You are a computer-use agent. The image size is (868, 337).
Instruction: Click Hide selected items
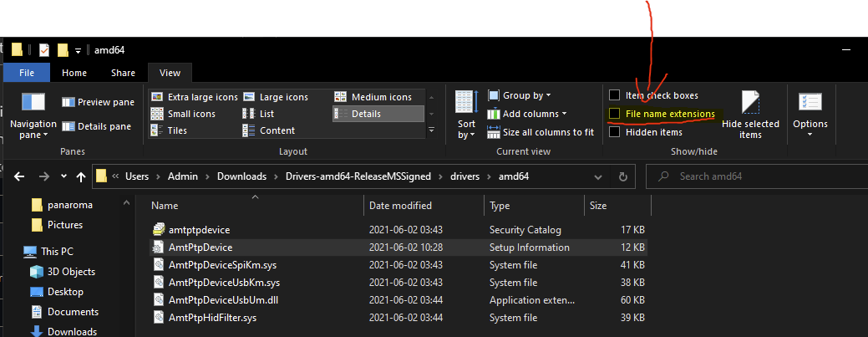point(750,115)
